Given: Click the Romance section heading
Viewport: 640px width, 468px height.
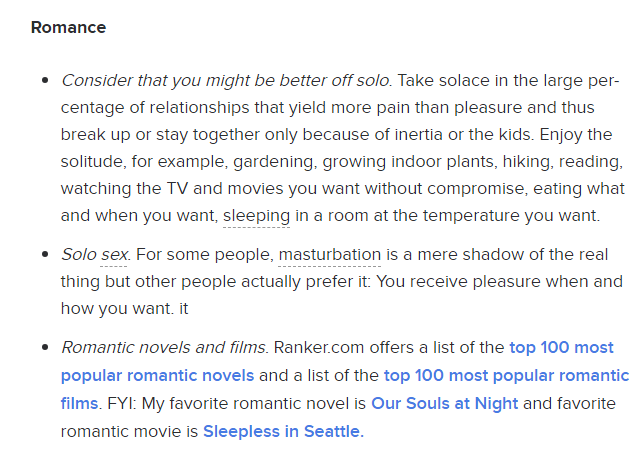Looking at the screenshot, I should tap(68, 28).
